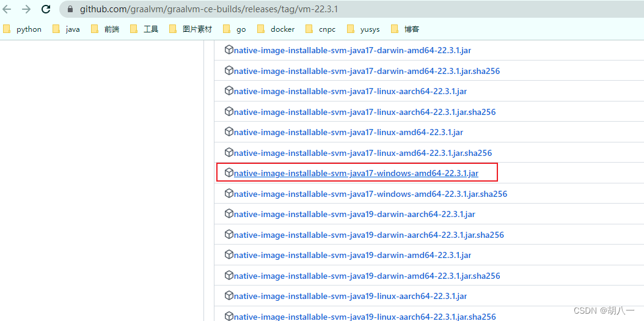644x321 pixels.
Task: Download java17-linux-aarch64-22.3.1.jar asset
Action: pos(350,91)
